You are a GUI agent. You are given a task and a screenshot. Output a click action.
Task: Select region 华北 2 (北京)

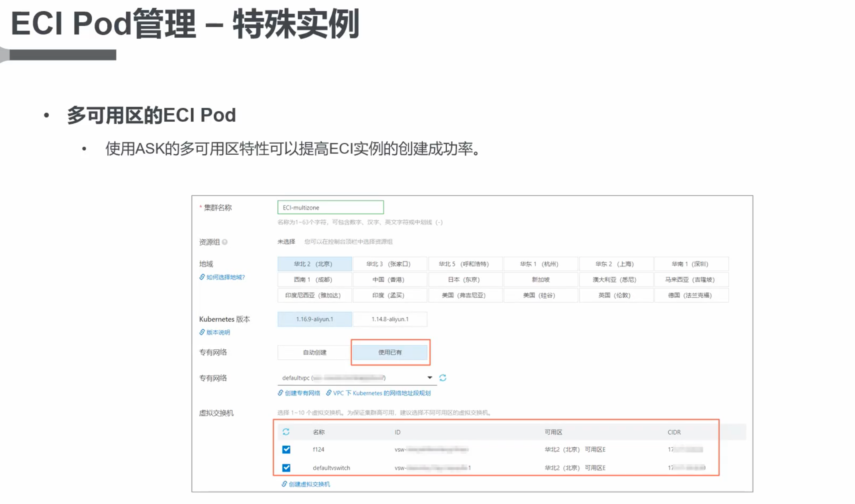315,264
